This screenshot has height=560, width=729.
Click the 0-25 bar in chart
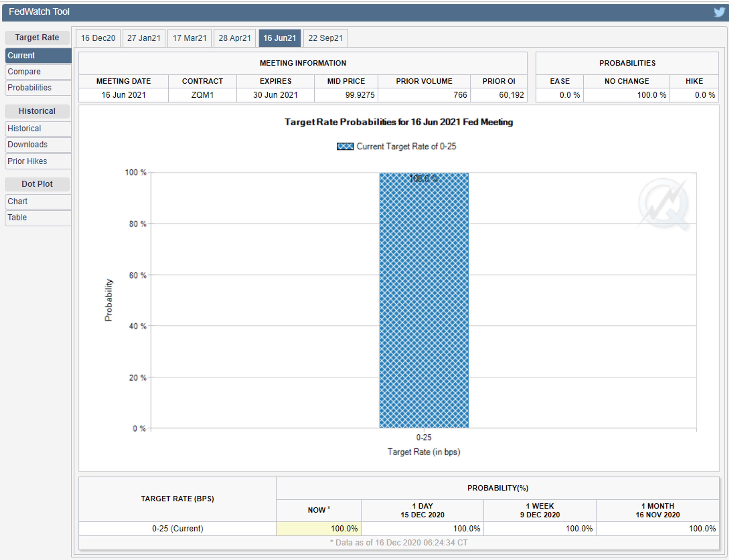coord(424,300)
